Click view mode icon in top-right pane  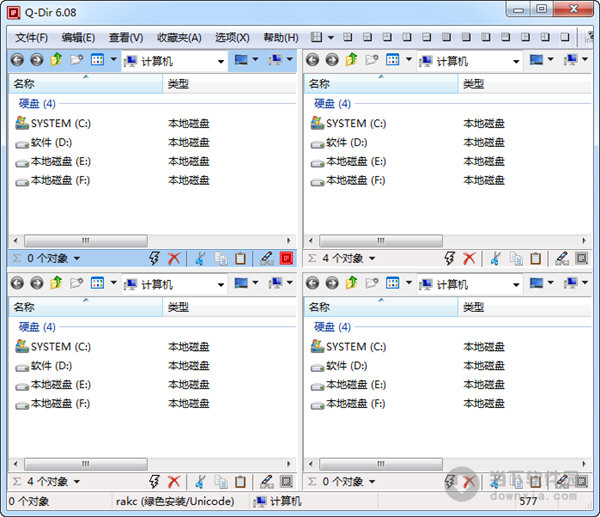click(x=393, y=60)
